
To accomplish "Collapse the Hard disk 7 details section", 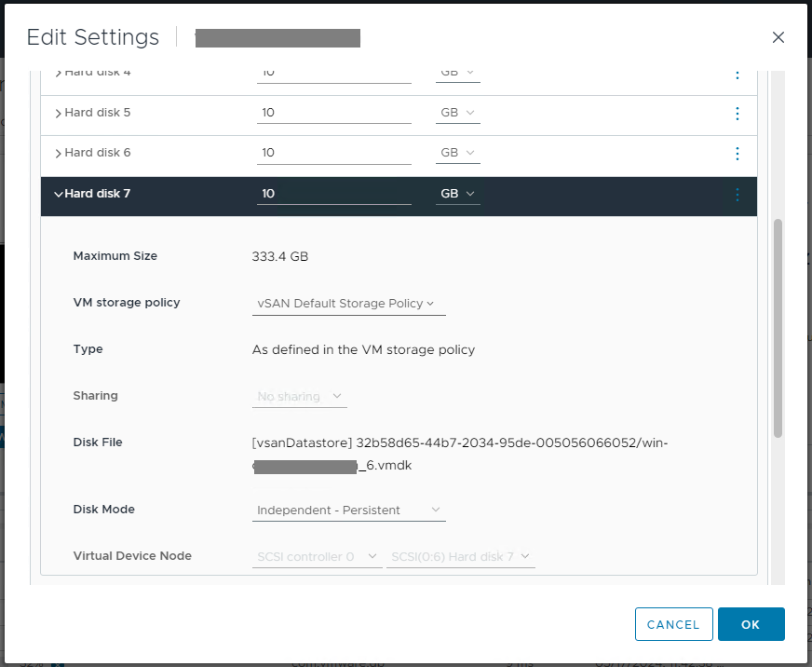I will click(x=58, y=194).
